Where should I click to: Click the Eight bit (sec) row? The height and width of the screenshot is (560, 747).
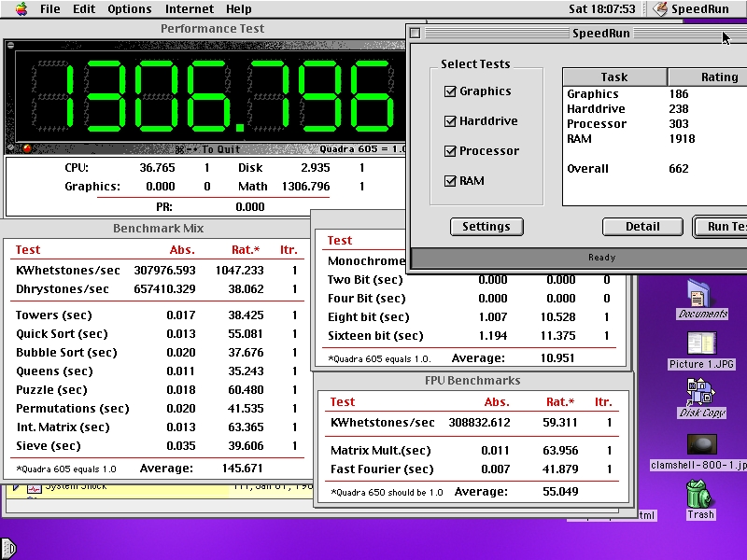[x=470, y=317]
